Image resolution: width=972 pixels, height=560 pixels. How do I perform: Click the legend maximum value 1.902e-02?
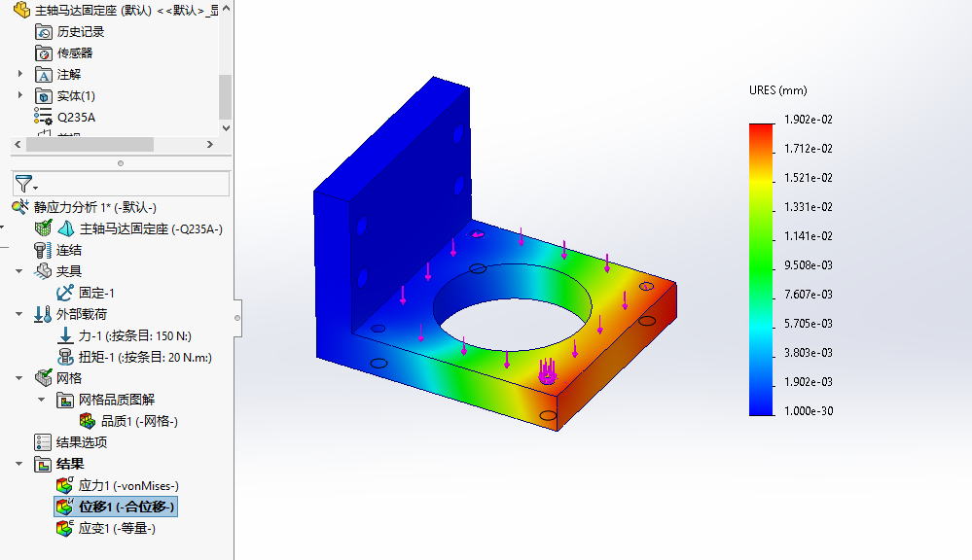pyautogui.click(x=809, y=120)
